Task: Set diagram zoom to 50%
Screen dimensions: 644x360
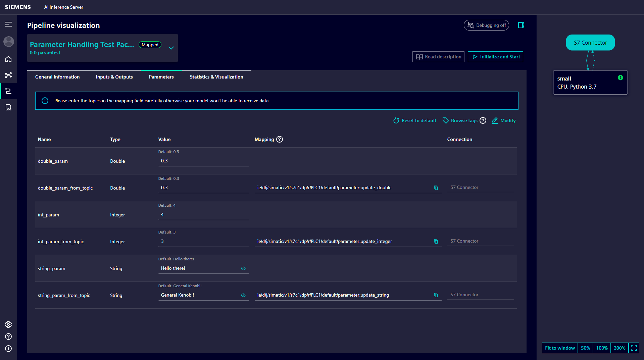Action: 585,348
